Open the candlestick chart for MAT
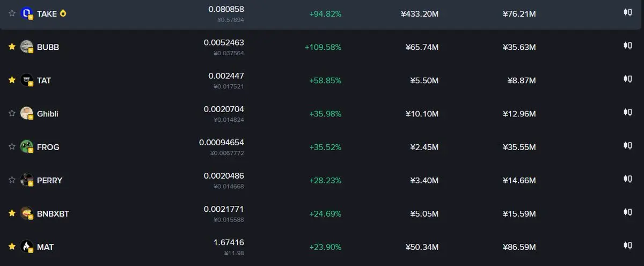 point(627,246)
